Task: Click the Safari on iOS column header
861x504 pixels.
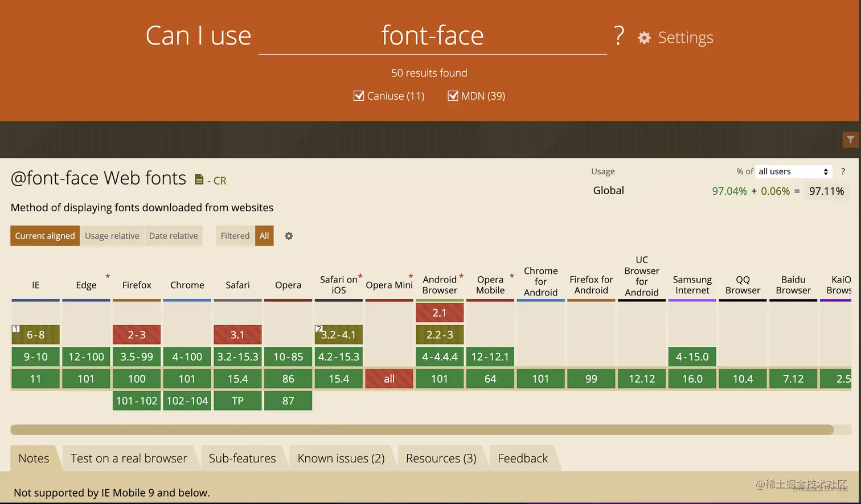Action: coord(339,285)
